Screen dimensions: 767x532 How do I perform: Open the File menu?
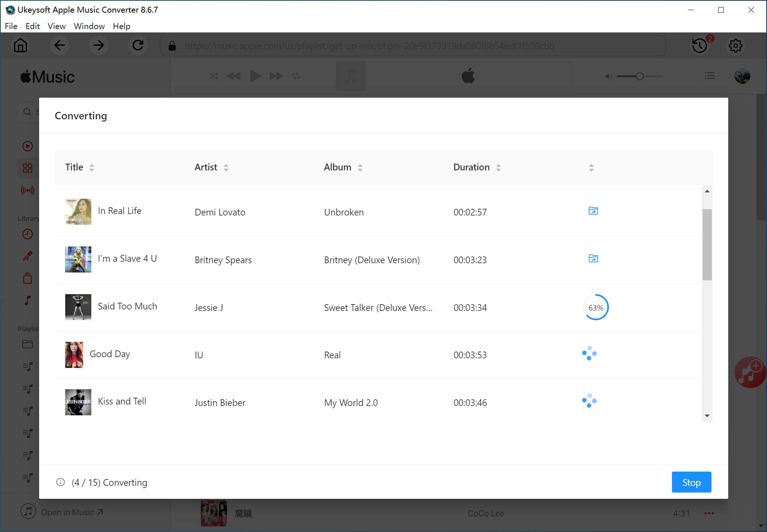coord(10,26)
